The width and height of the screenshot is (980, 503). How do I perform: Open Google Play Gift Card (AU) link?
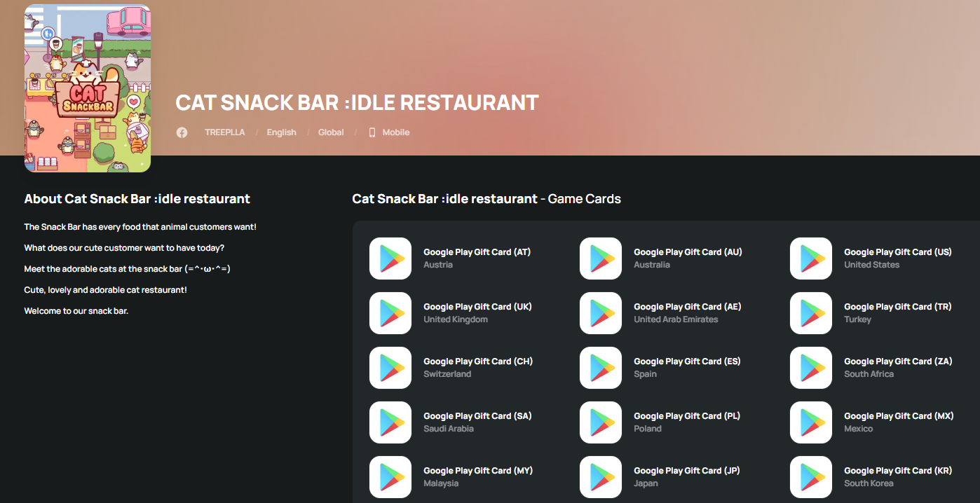point(688,252)
